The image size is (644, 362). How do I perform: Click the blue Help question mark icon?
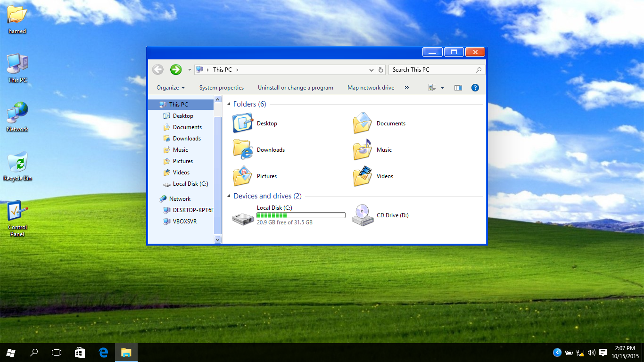(475, 87)
